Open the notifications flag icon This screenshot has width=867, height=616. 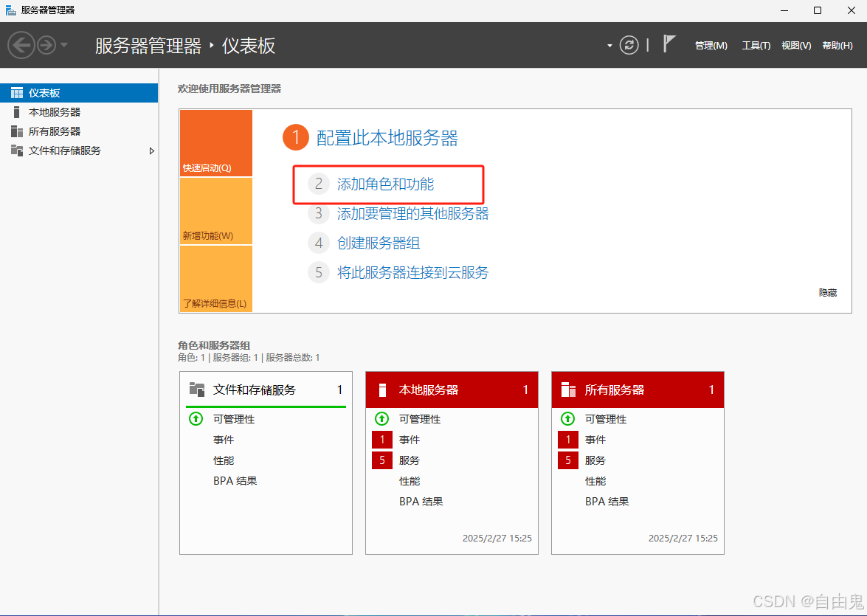[x=669, y=44]
